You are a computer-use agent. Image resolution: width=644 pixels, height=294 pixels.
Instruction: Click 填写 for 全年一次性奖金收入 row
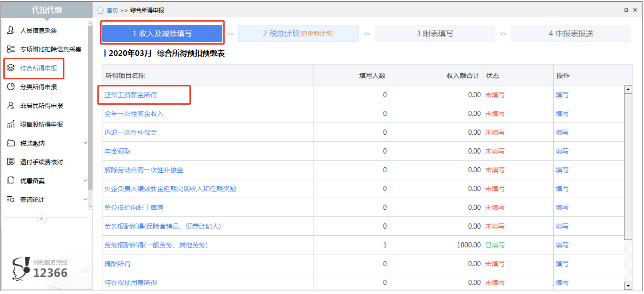point(562,113)
